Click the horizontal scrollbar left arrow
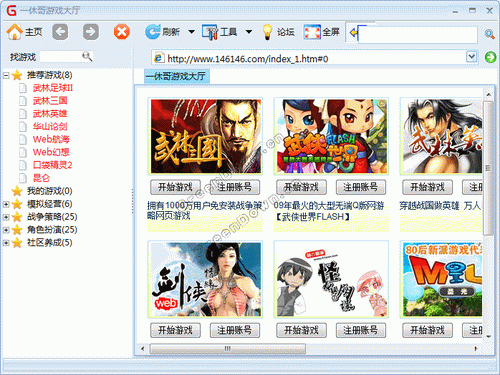 pyautogui.click(x=143, y=349)
